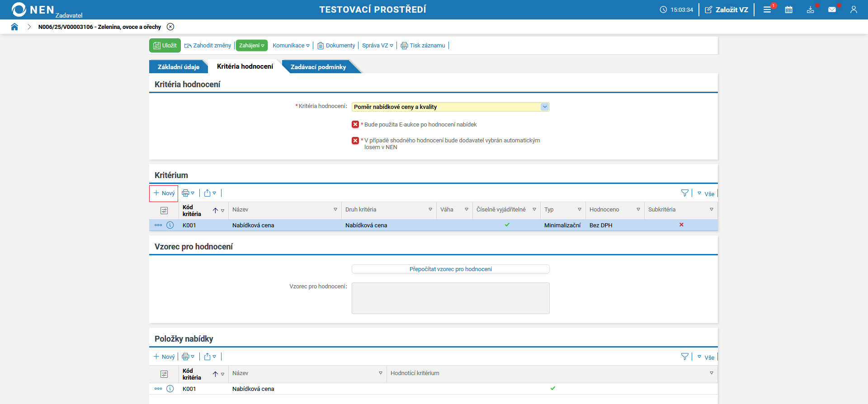Screen dimensions: 868x404
Task: Toggle the automatic lottery selection checkbox
Action: point(355,141)
